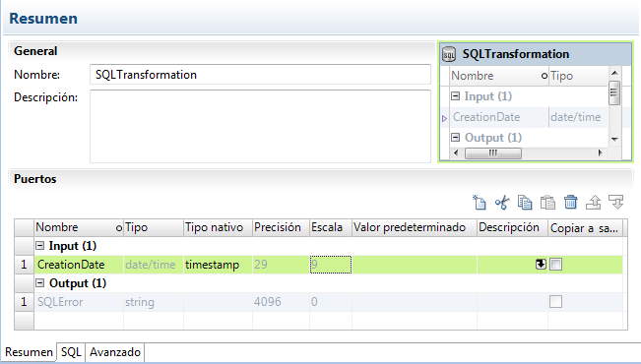Click the Paste (clipboard) toolbar icon
Viewport: 641px width, 364px height.
[547, 203]
